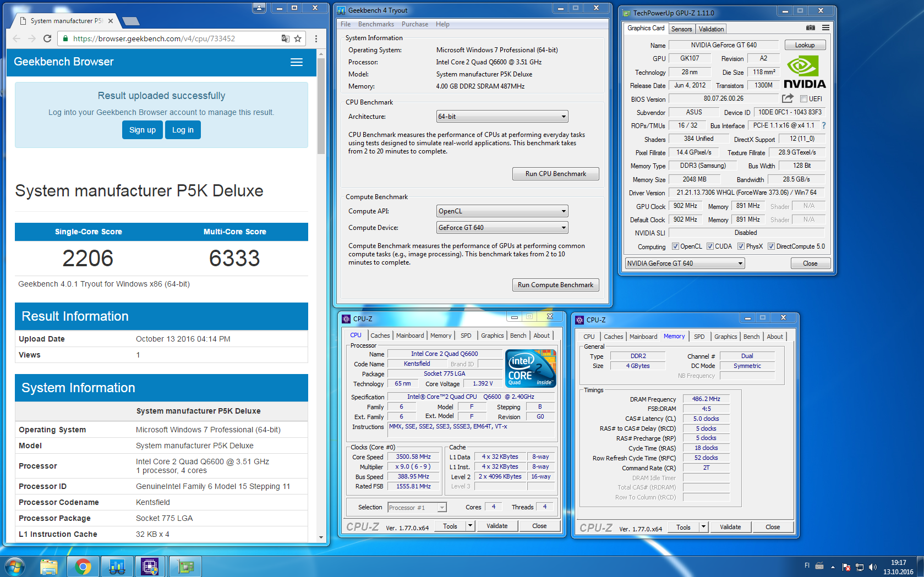Toggle the DirectCompute 5.0 checkbox
Viewport: 924px width, 577px height.
771,246
